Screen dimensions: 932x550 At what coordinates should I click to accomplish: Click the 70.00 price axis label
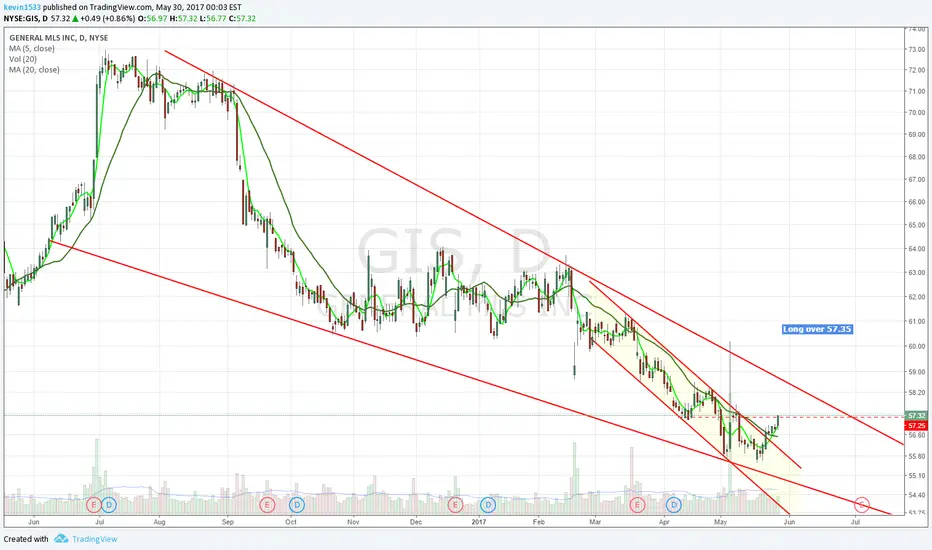pos(917,112)
